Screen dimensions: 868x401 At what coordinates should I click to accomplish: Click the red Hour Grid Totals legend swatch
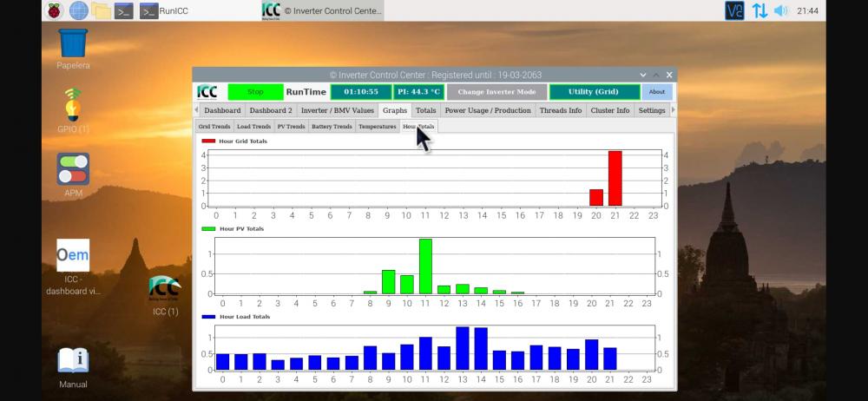tap(208, 141)
